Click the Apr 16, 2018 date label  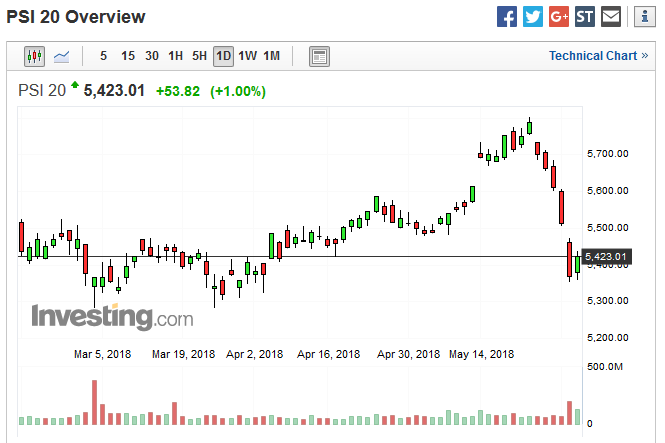(329, 354)
